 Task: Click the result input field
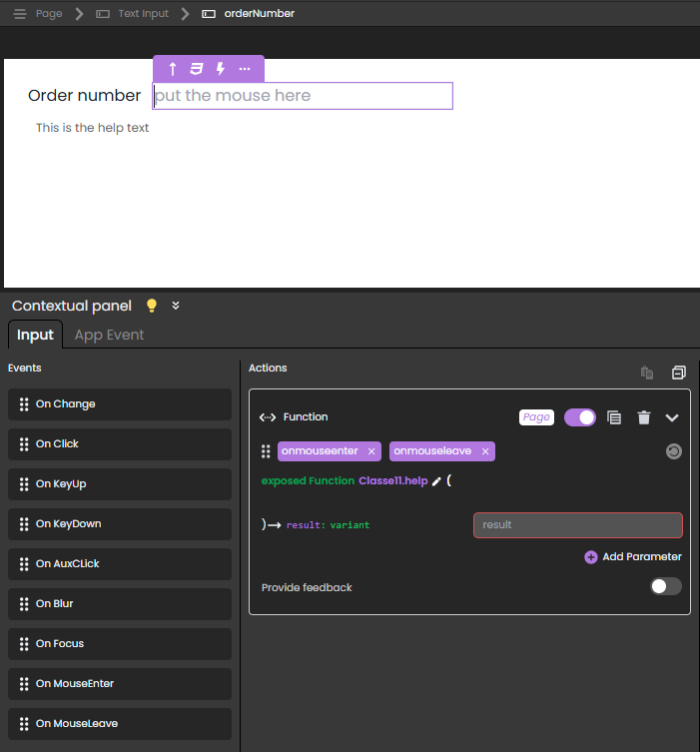coord(577,525)
